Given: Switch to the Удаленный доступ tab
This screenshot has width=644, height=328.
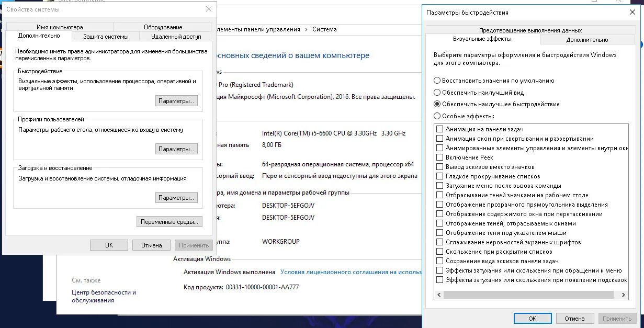Looking at the screenshot, I should point(176,37).
